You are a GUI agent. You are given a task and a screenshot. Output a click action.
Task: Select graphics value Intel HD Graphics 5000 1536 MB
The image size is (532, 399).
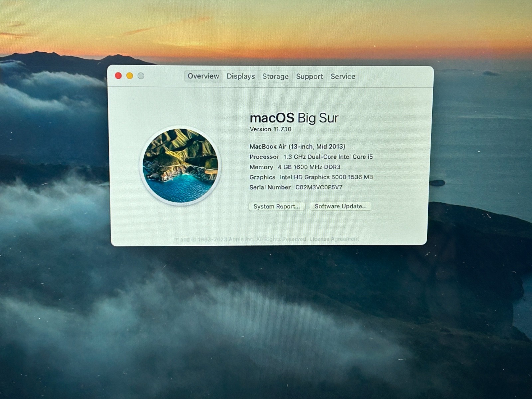pyautogui.click(x=326, y=177)
